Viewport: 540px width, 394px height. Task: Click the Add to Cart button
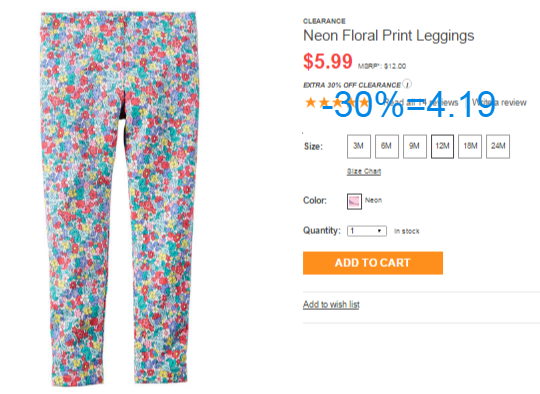point(373,263)
